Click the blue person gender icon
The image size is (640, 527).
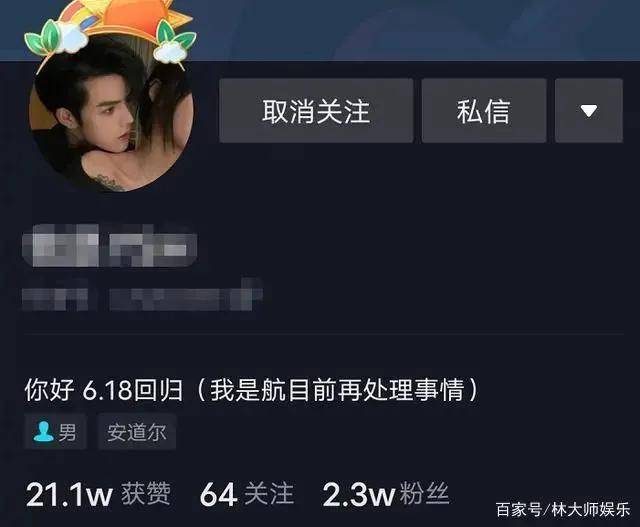click(x=43, y=431)
